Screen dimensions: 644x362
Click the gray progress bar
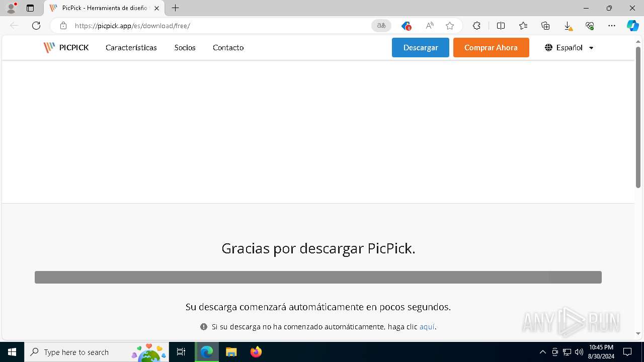(x=318, y=278)
